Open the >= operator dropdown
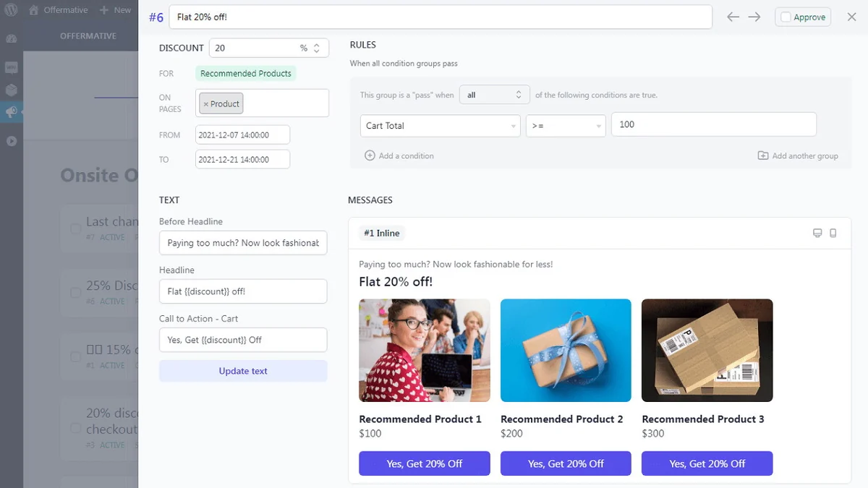This screenshot has height=488, width=868. pos(566,126)
